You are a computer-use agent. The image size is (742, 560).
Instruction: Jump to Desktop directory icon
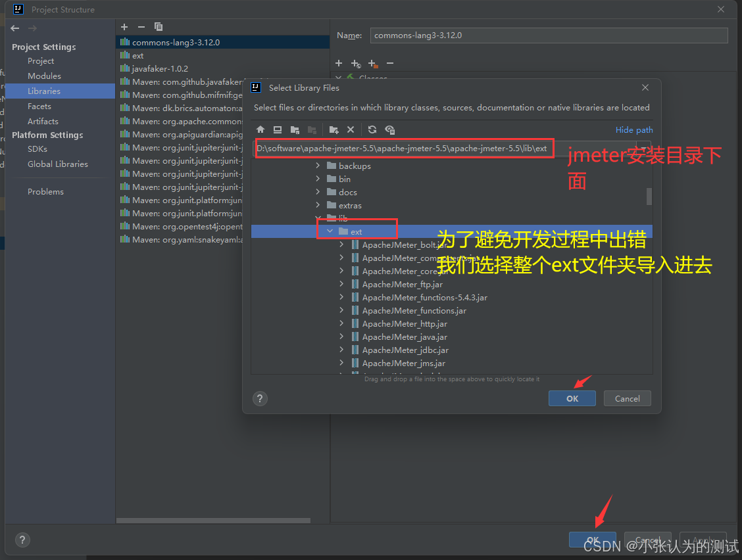click(278, 129)
